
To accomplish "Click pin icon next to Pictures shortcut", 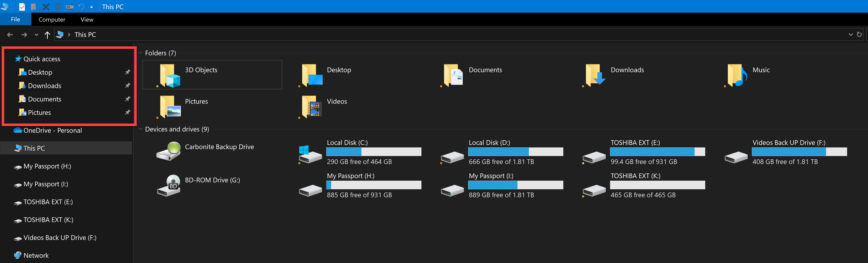I will pyautogui.click(x=127, y=112).
